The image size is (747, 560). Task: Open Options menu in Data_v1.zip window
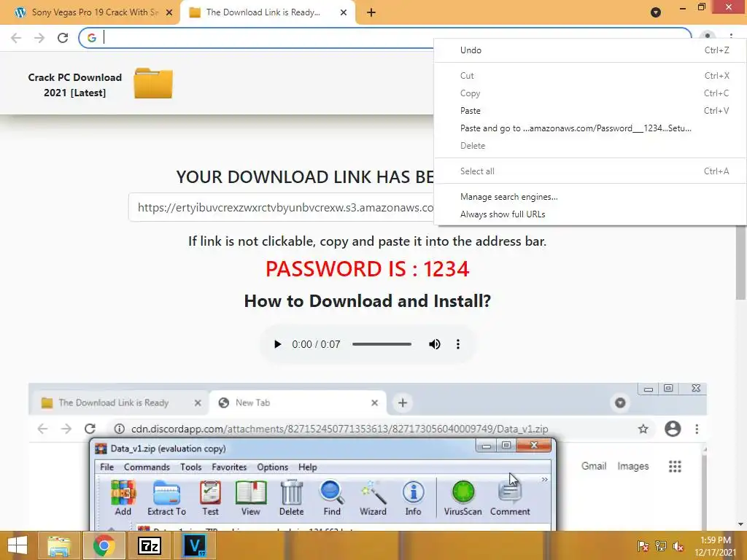[x=273, y=467]
